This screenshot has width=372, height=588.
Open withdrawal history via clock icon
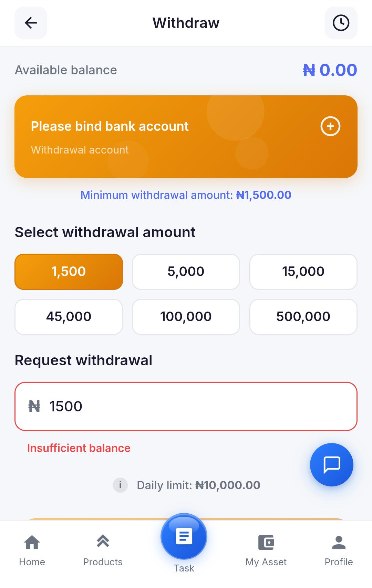341,23
